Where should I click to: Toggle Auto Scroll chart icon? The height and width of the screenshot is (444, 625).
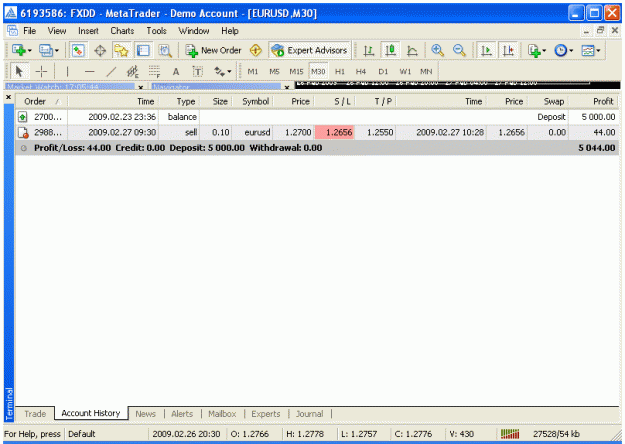click(486, 51)
